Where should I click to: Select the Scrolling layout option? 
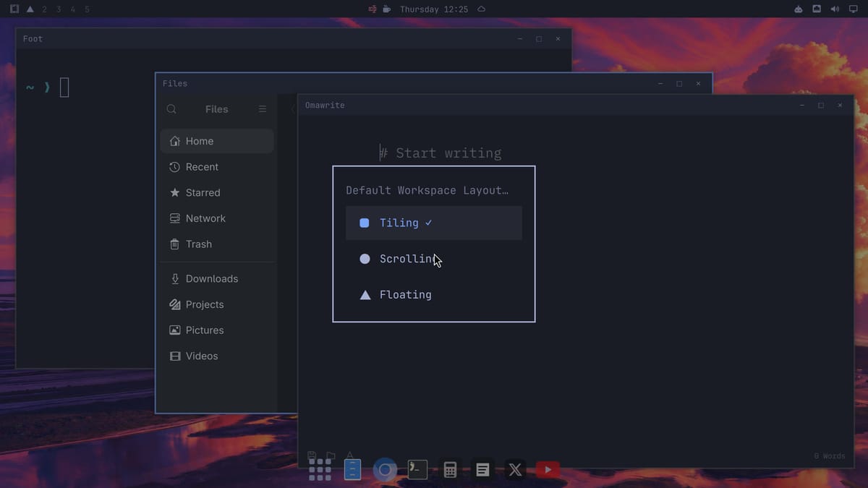(434, 259)
